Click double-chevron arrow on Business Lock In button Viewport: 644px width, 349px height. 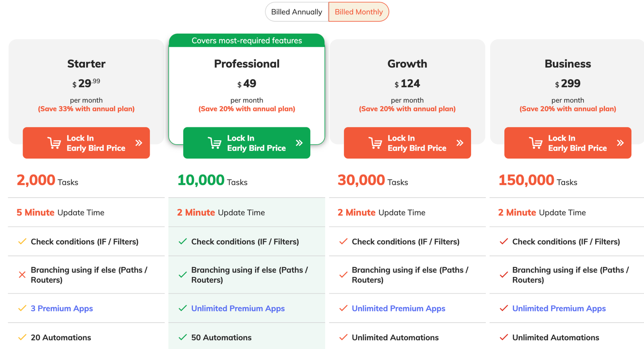620,143
